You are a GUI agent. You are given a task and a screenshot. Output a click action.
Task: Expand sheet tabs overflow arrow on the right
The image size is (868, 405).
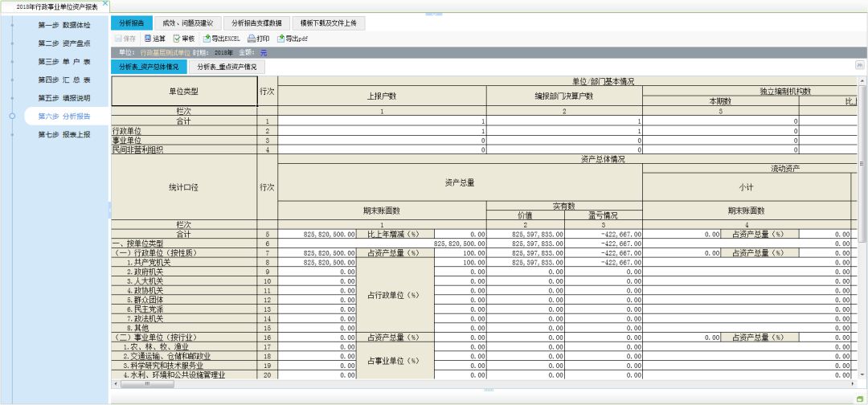(859, 66)
